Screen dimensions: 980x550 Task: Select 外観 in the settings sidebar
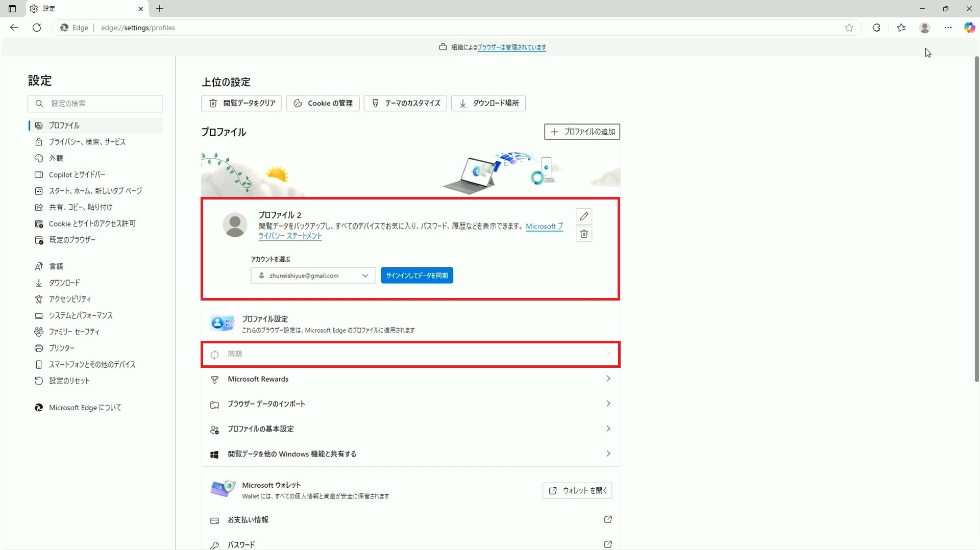tap(56, 158)
